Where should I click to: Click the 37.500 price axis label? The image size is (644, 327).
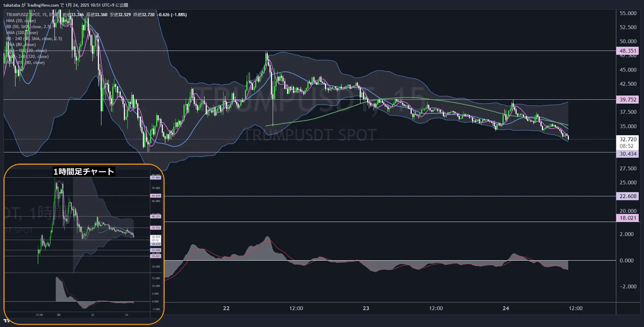628,112
